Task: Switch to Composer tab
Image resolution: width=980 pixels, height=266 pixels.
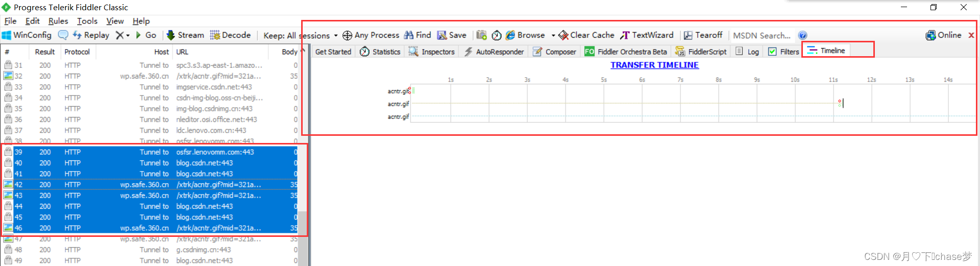Action: [554, 52]
